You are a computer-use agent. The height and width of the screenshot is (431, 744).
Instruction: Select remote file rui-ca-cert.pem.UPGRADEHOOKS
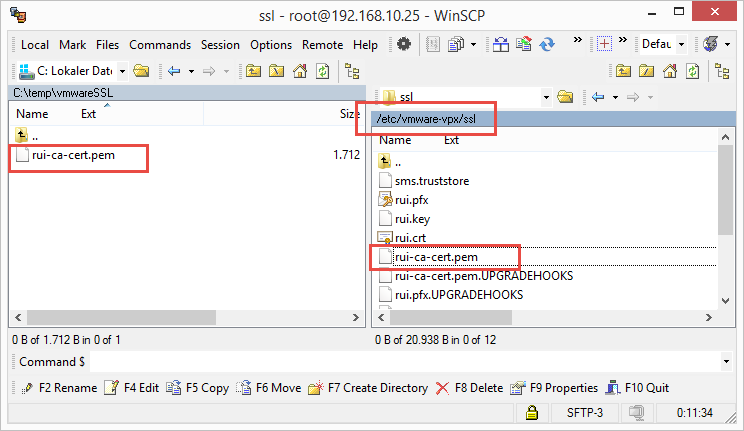pos(484,276)
